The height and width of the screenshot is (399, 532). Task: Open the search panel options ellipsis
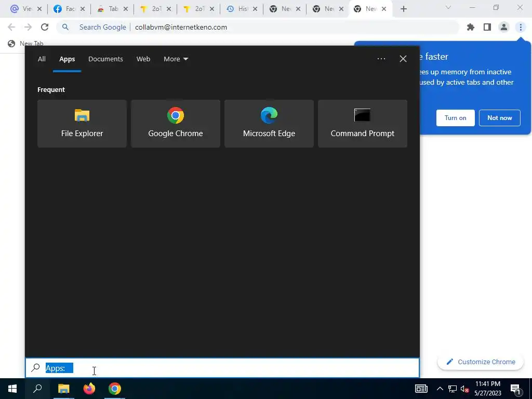381,59
